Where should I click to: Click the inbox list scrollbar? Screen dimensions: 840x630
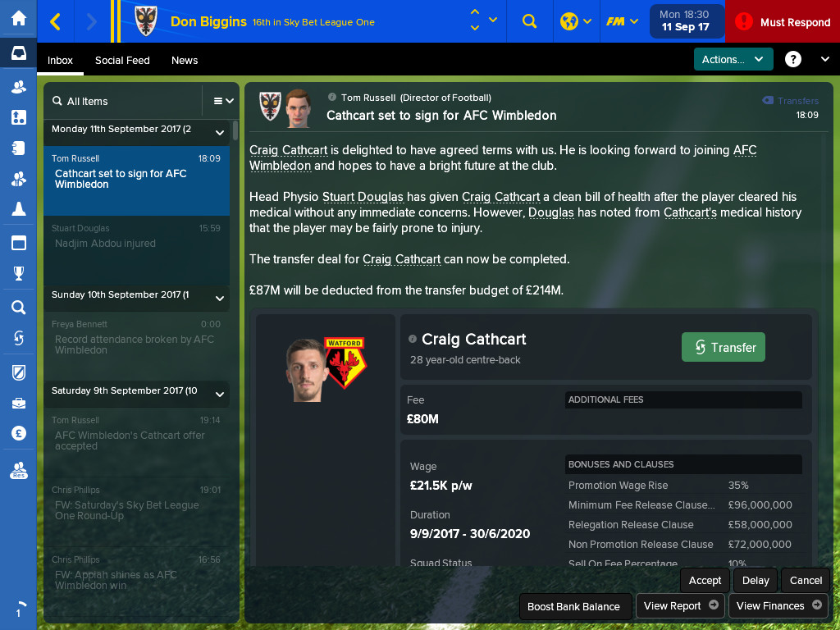coord(235,131)
